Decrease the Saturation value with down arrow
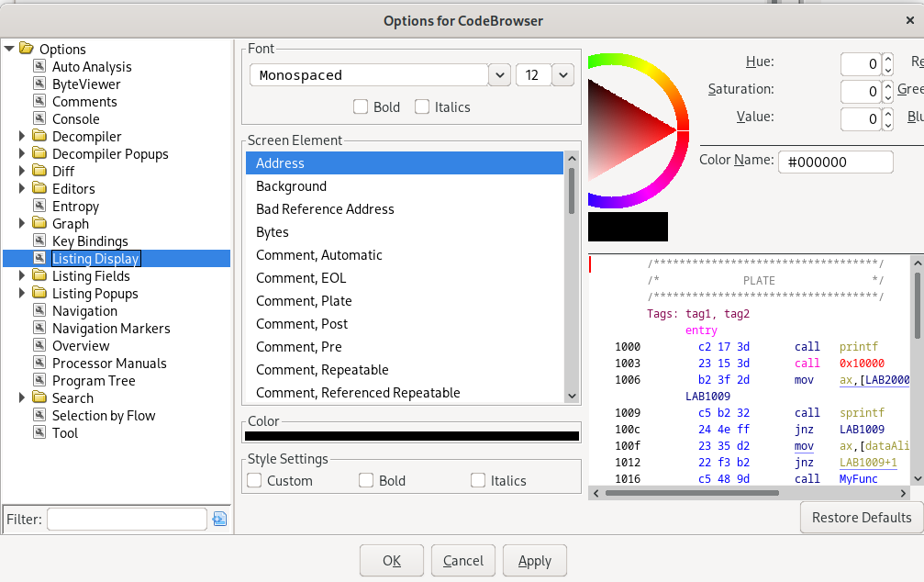 point(888,97)
